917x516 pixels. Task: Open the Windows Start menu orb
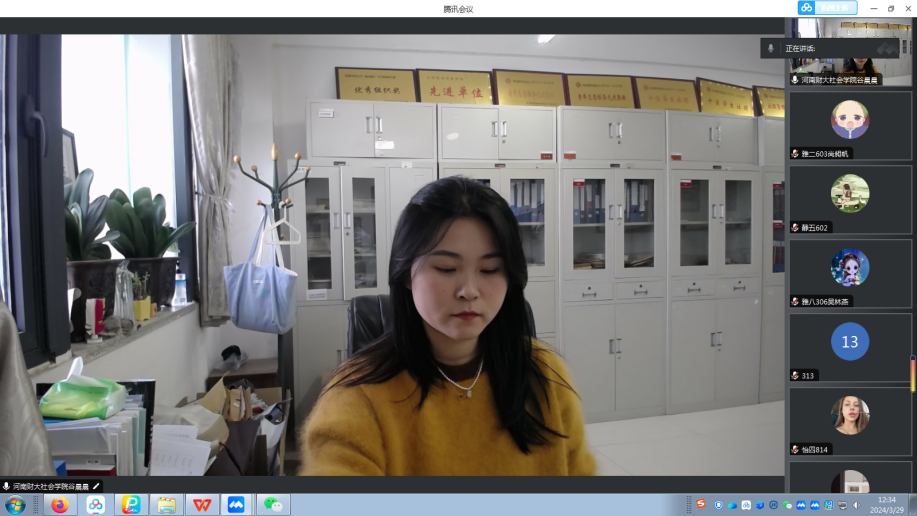(x=15, y=504)
